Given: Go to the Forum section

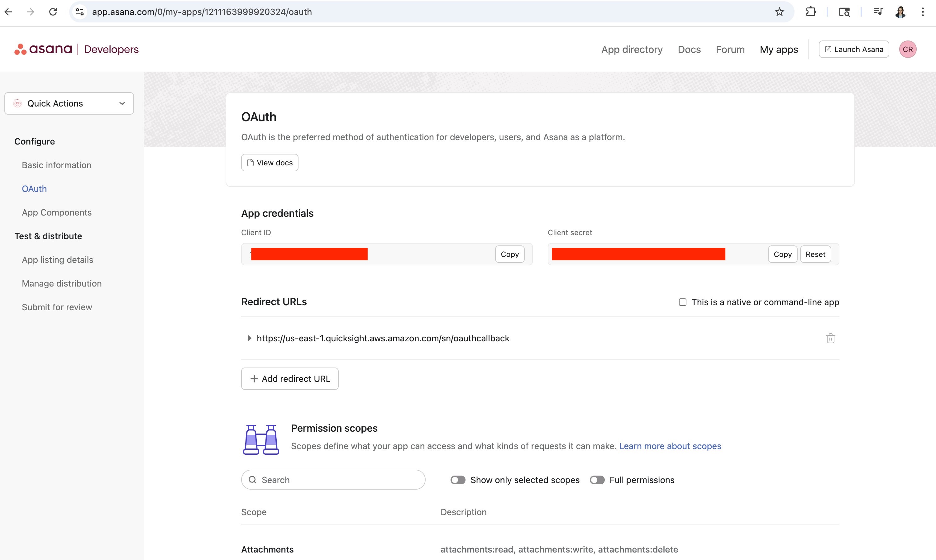Looking at the screenshot, I should point(730,49).
